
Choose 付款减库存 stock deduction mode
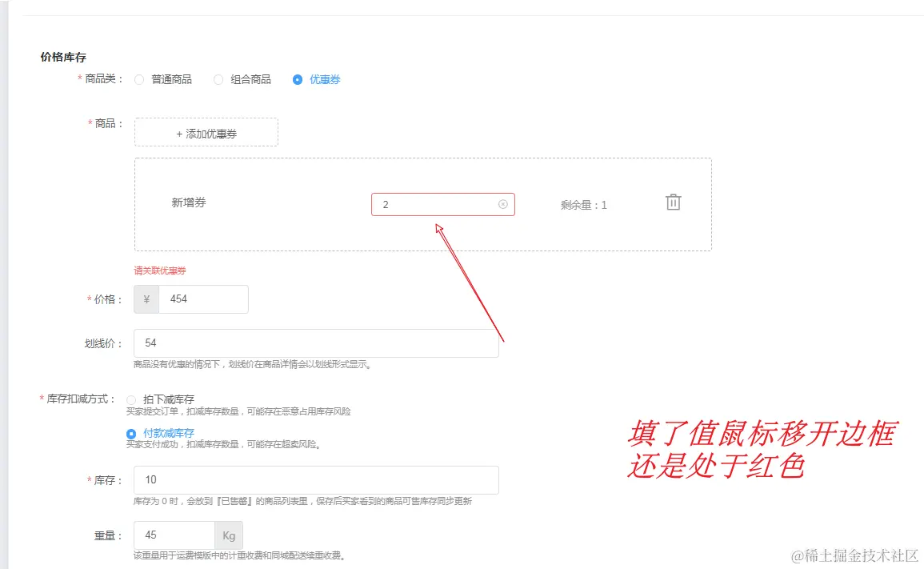pyautogui.click(x=131, y=434)
